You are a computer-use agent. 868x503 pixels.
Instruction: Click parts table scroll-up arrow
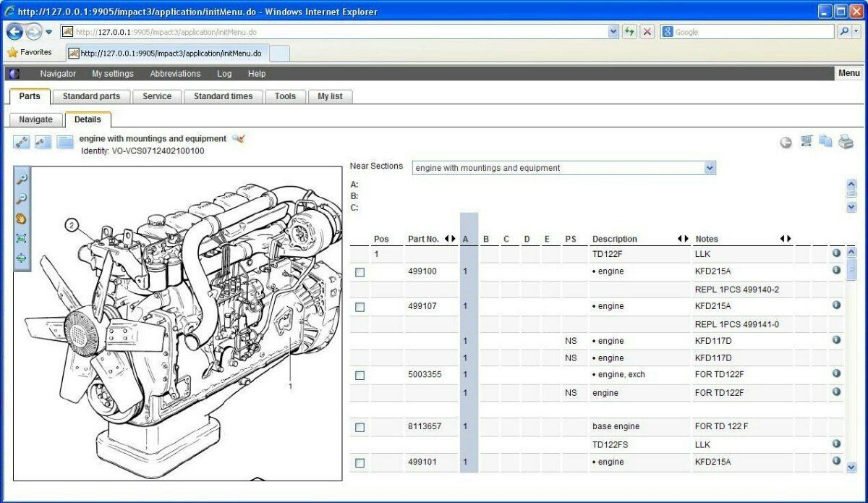click(x=851, y=253)
